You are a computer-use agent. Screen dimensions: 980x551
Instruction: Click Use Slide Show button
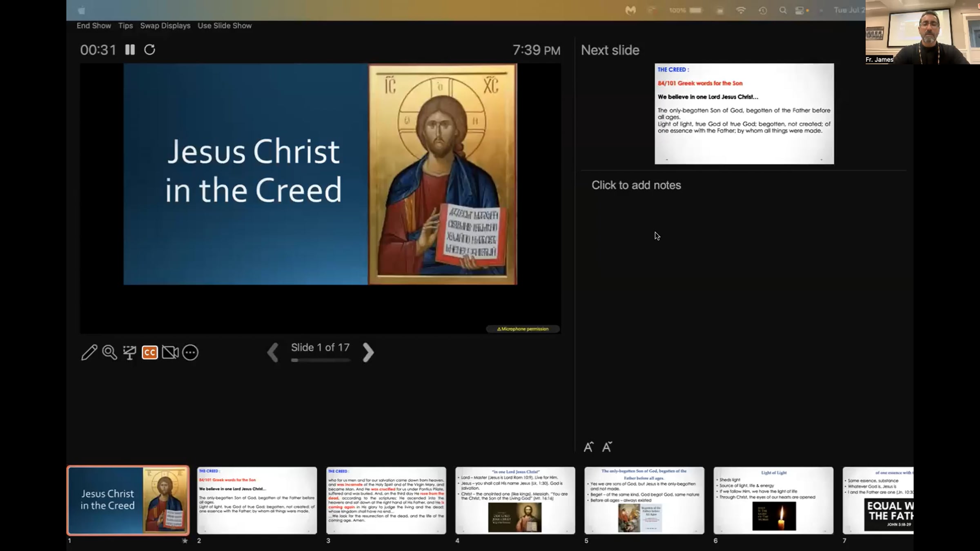point(225,26)
